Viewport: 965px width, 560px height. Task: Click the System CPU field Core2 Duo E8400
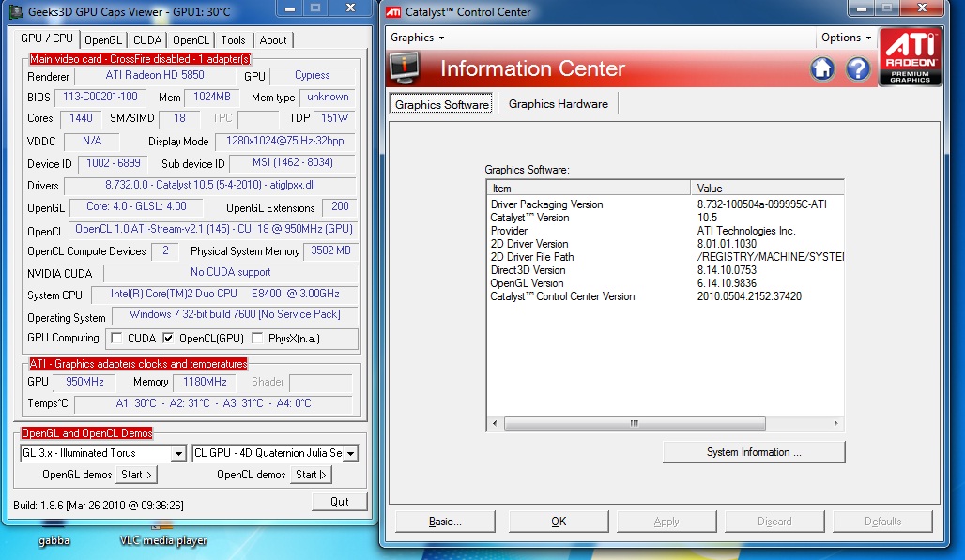[x=224, y=294]
